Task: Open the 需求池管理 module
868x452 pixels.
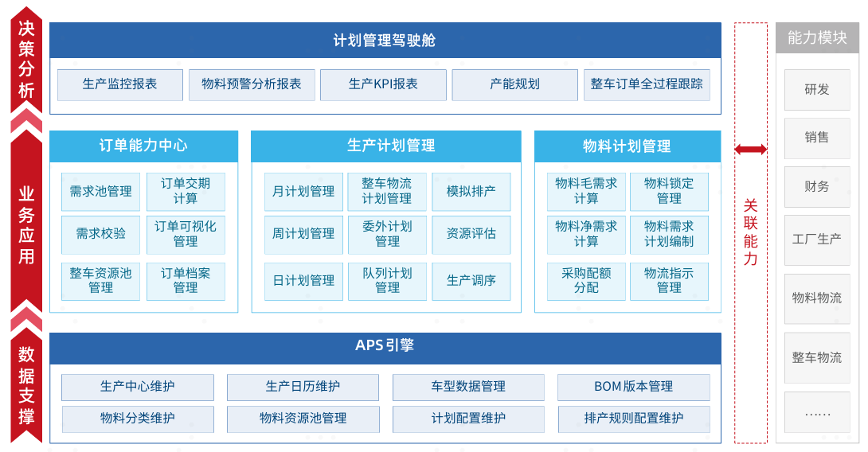Action: click(x=101, y=192)
